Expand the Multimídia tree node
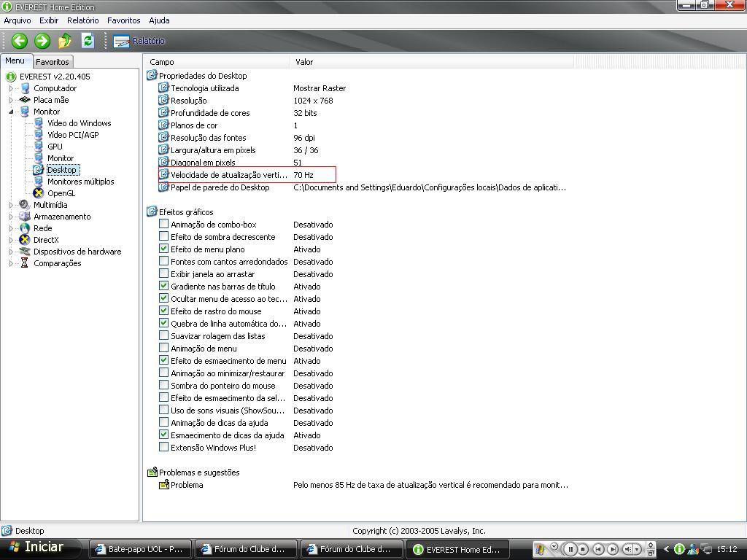Image resolution: width=747 pixels, height=560 pixels. coord(11,205)
